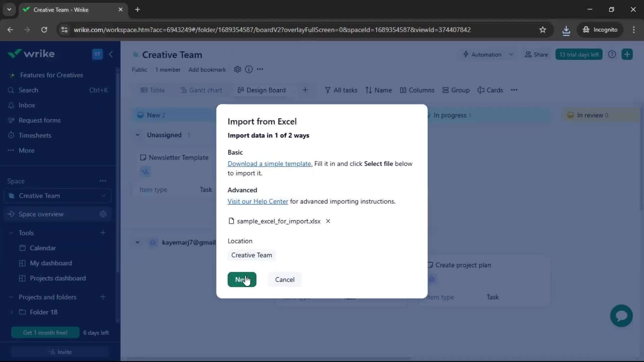This screenshot has width=644, height=362.
Task: Reload the browser page
Action: pyautogui.click(x=44, y=30)
